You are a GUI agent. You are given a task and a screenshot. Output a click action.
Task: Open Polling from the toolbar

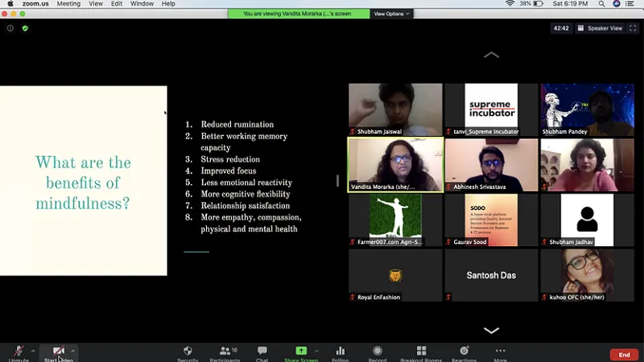(x=340, y=352)
